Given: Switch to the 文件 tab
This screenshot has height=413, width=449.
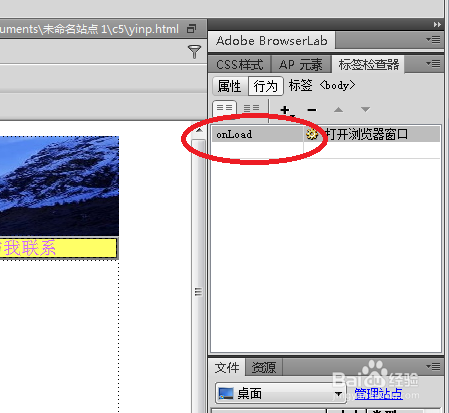Looking at the screenshot, I should tap(227, 368).
